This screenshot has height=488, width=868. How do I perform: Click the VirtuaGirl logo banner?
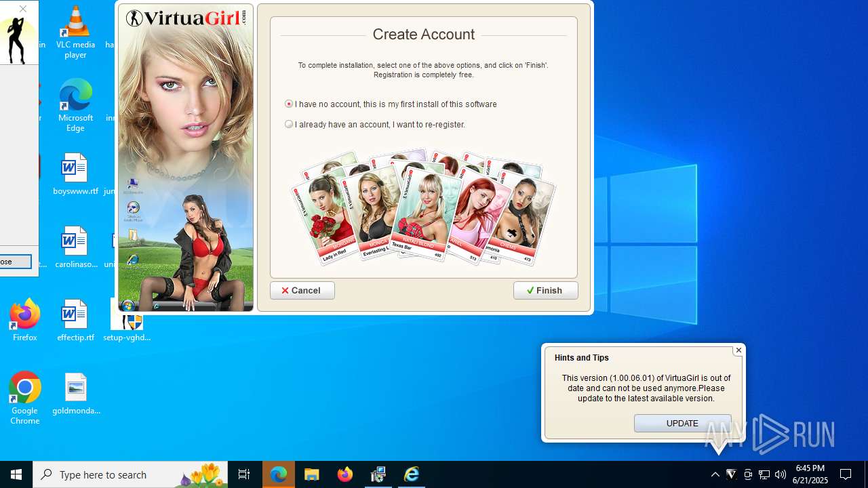(186, 18)
